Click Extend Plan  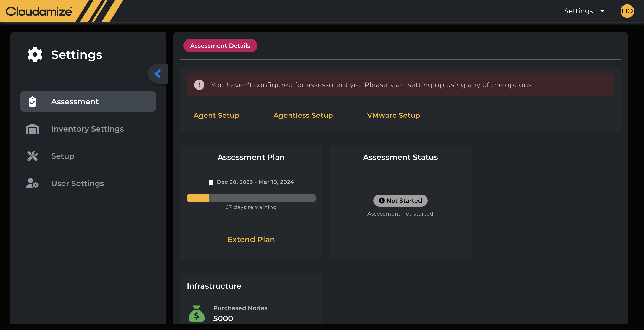(x=251, y=239)
